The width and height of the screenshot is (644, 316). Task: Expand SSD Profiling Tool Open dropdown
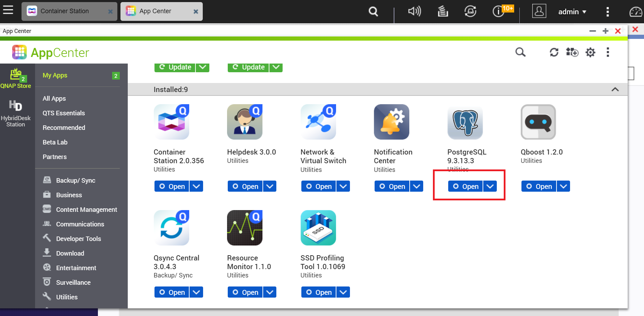[x=343, y=292]
